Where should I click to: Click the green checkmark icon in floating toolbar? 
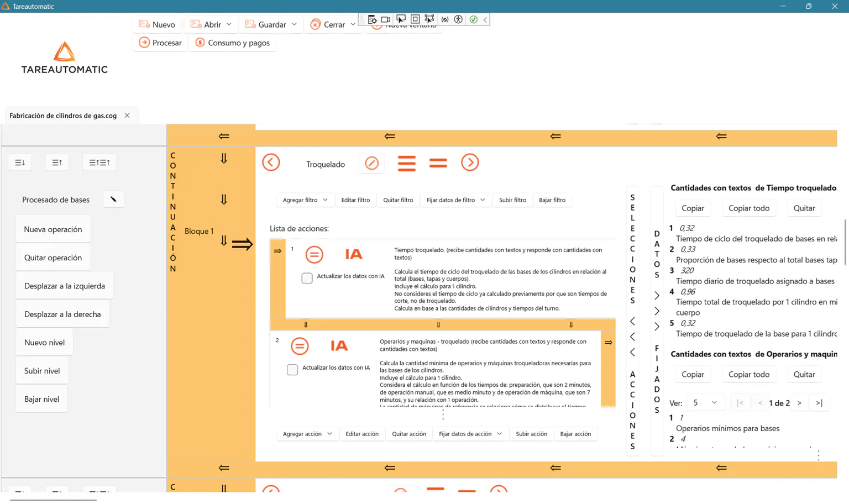474,19
